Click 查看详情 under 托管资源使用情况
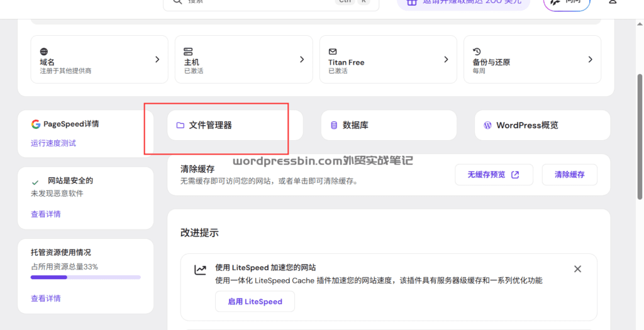The image size is (644, 330). (x=45, y=299)
